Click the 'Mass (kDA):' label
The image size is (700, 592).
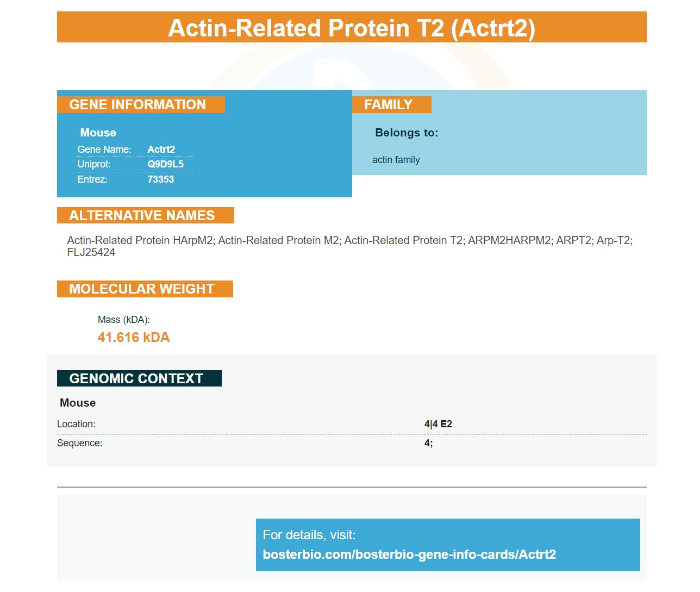[124, 320]
